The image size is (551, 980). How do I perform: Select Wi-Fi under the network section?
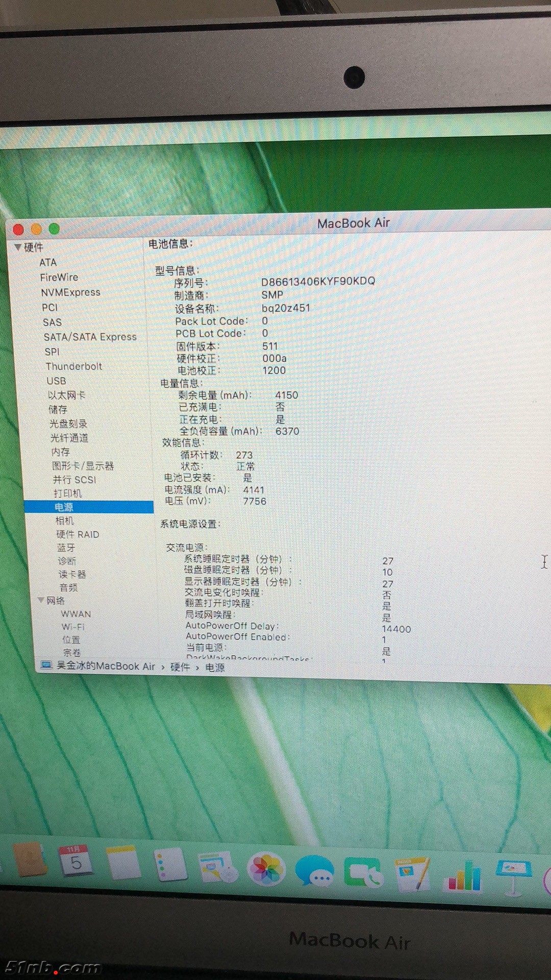click(x=73, y=626)
